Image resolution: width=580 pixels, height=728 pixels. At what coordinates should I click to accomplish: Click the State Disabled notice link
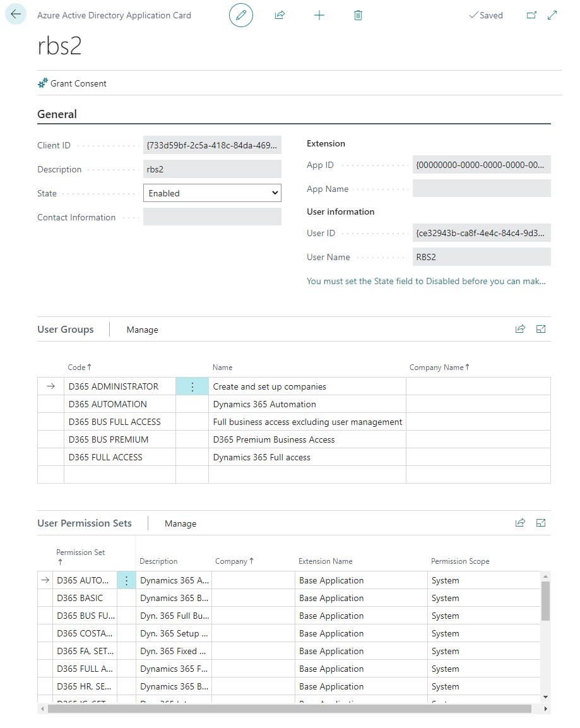pyautogui.click(x=426, y=281)
